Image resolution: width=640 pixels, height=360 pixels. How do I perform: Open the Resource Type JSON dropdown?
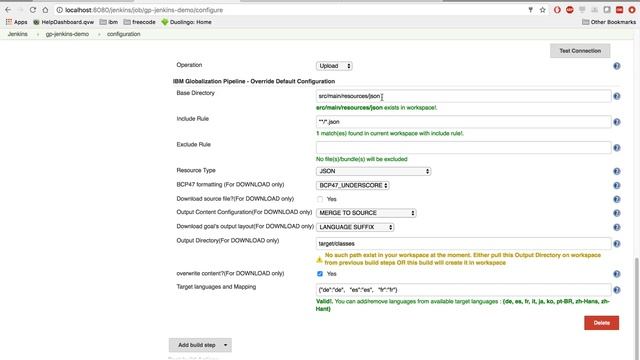pos(373,171)
